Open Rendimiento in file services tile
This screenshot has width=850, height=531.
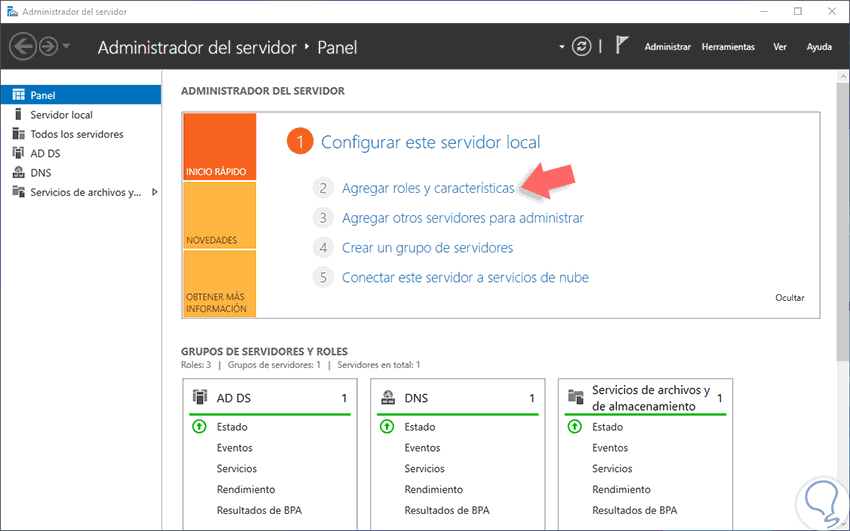click(621, 489)
